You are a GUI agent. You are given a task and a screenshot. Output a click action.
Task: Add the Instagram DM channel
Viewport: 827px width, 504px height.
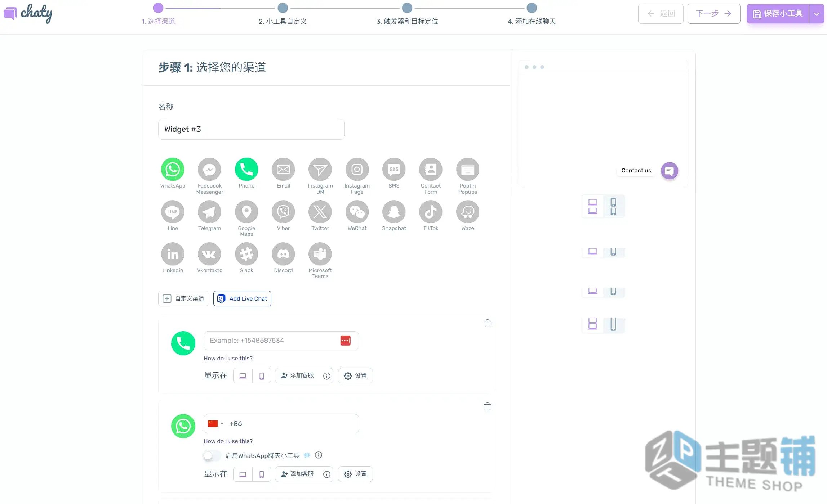pyautogui.click(x=320, y=169)
